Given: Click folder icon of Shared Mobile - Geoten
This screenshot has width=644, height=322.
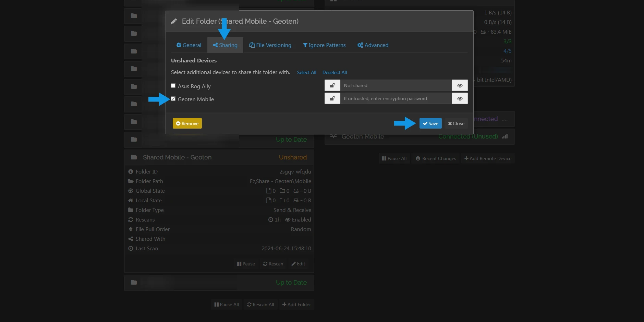Looking at the screenshot, I should click(134, 157).
